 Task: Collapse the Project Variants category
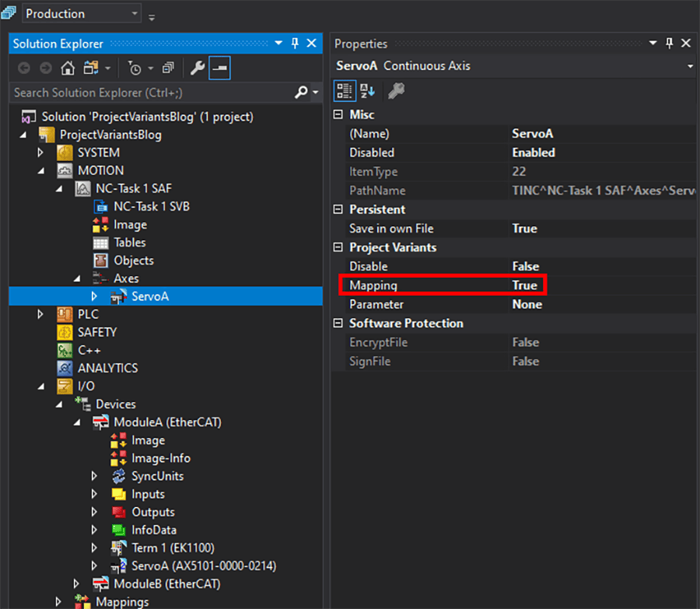point(338,247)
